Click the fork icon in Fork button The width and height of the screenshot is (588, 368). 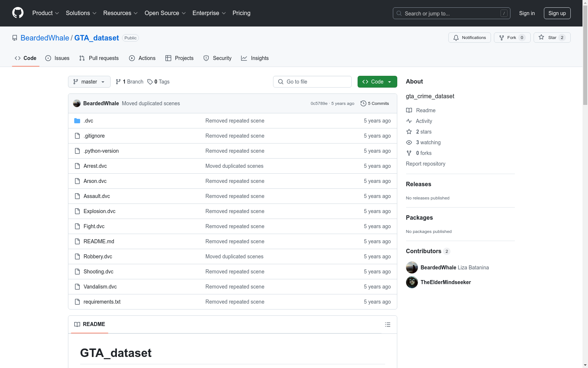(502, 38)
